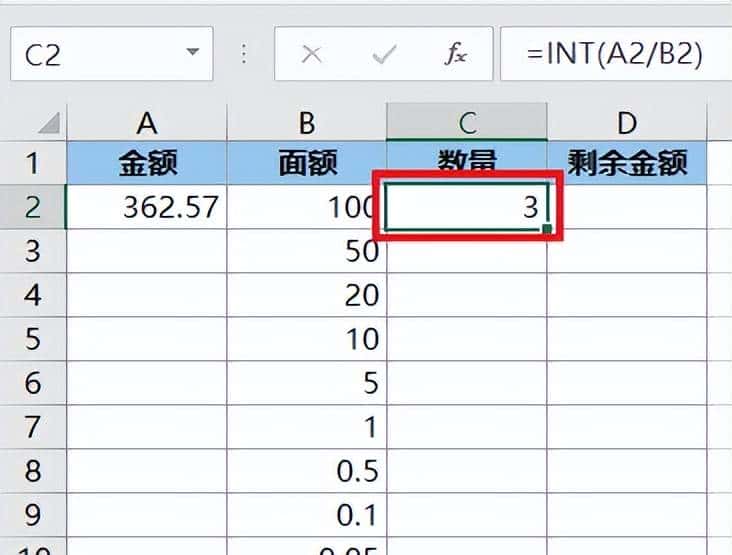Screen dimensions: 732x555
Task: Select row 8 header
Action: [33, 471]
